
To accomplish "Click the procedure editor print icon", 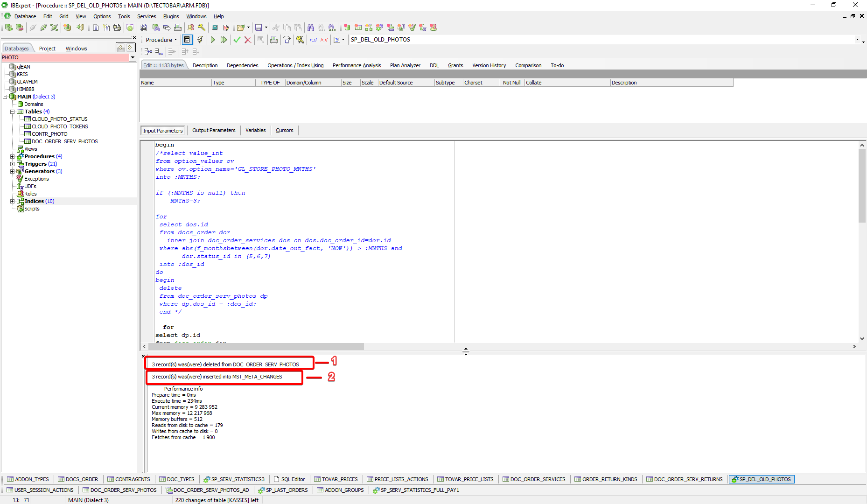I will (274, 40).
